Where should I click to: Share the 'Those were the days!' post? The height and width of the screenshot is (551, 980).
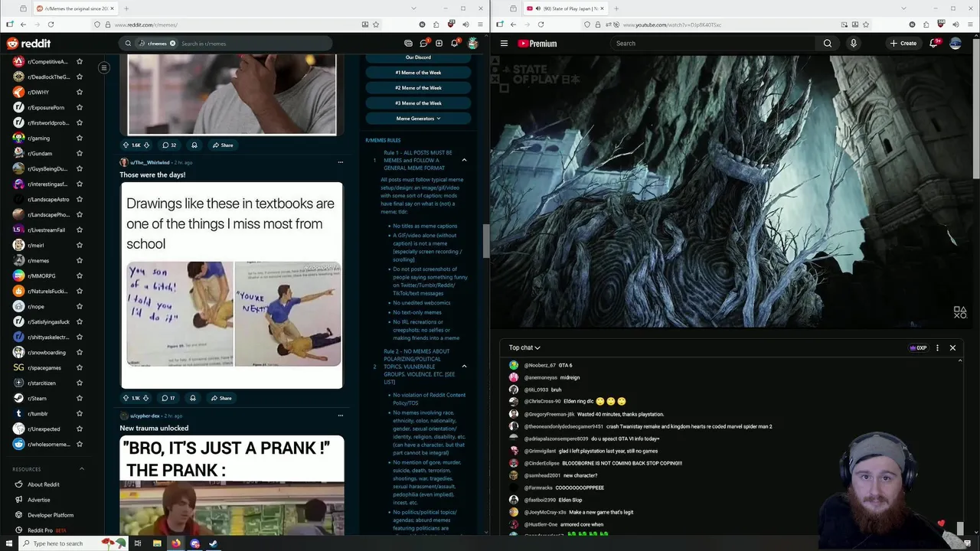tap(221, 398)
